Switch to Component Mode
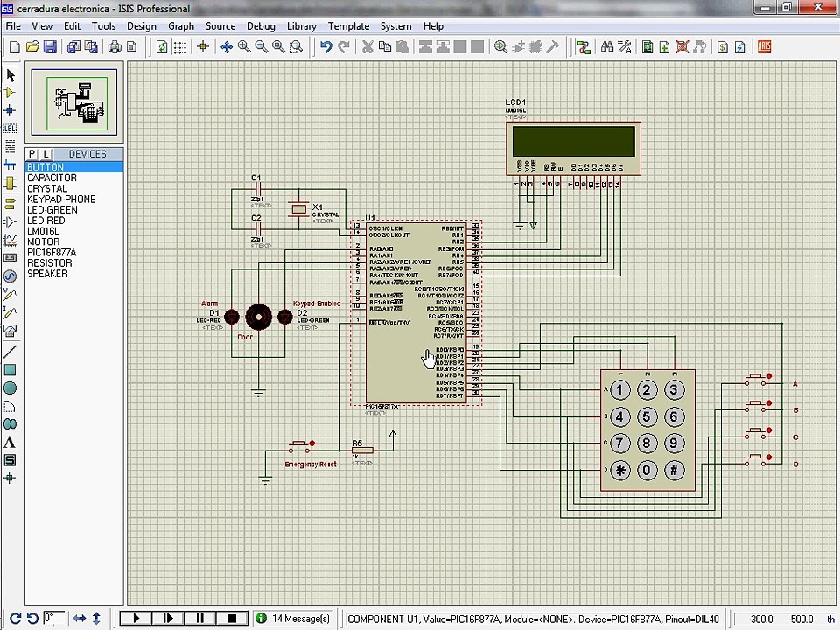This screenshot has height=630, width=840. pyautogui.click(x=10, y=93)
